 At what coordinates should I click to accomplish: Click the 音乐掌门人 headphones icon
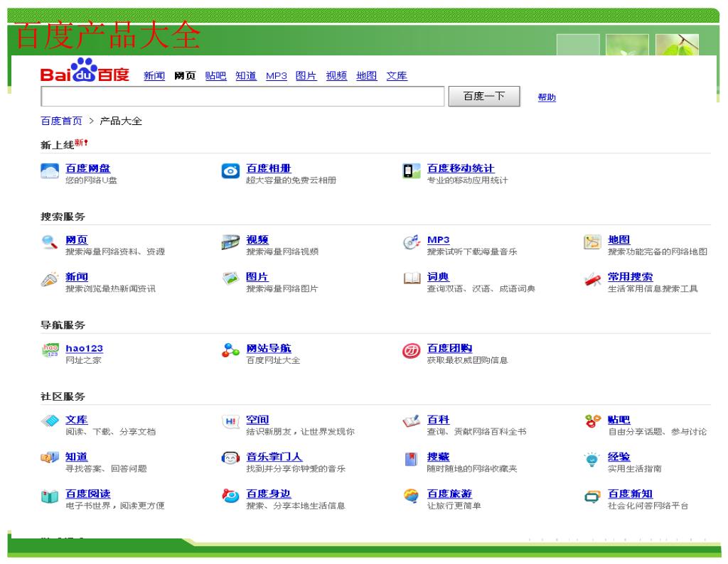click(230, 459)
